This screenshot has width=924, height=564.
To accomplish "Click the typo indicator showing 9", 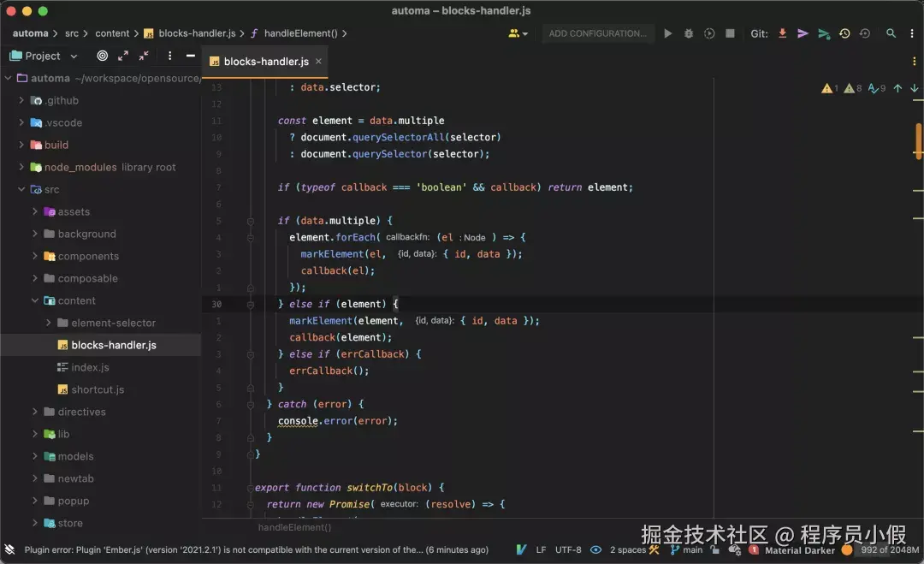I will [x=877, y=88].
